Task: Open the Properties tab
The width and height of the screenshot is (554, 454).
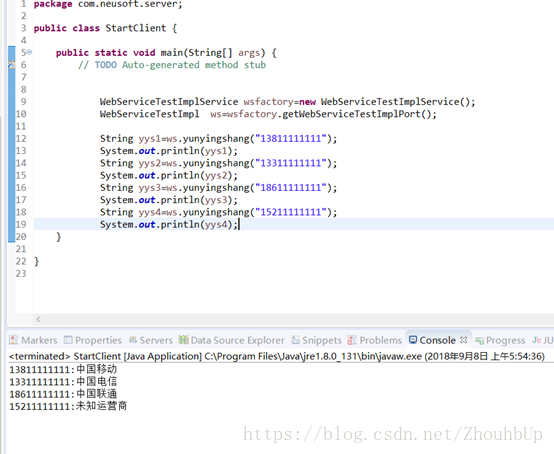Action: [93, 340]
